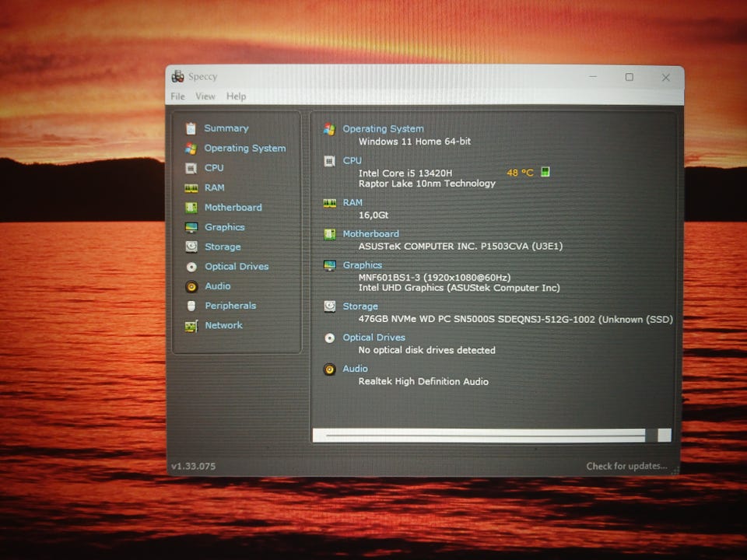Select the Audio speaker icon in sidebar
Screen dimensions: 747x560
point(191,286)
